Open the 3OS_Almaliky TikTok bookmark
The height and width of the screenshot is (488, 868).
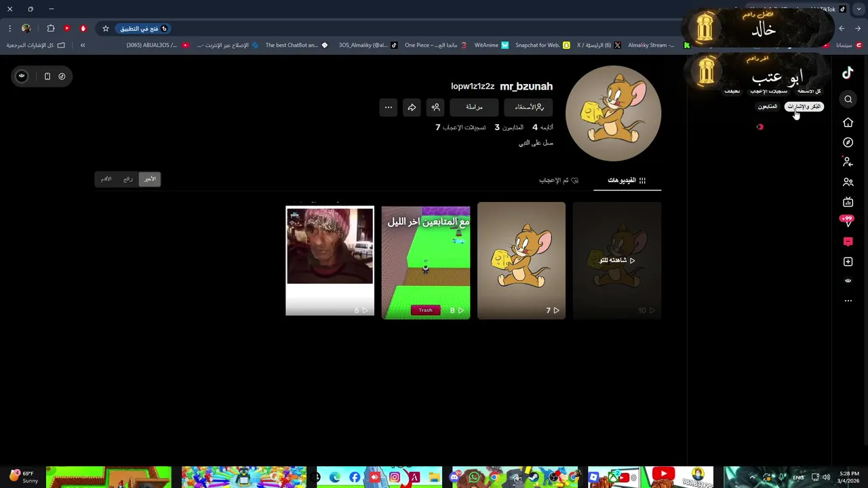(368, 45)
